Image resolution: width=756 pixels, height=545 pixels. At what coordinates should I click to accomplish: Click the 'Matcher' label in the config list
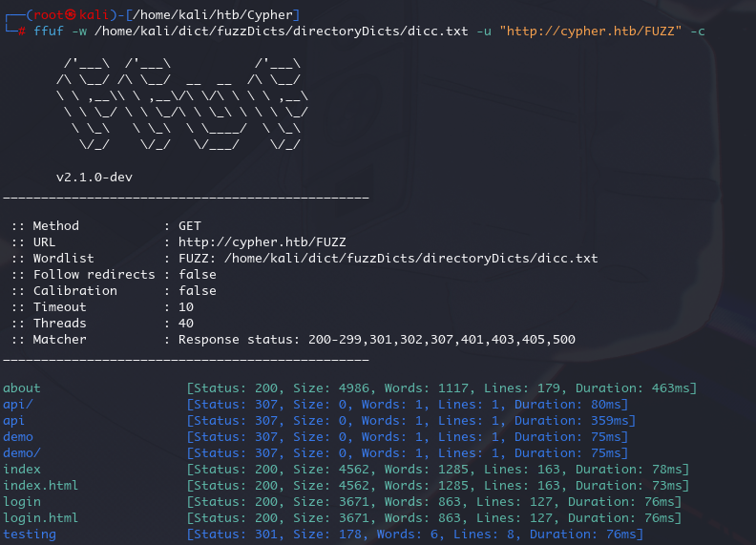[60, 340]
